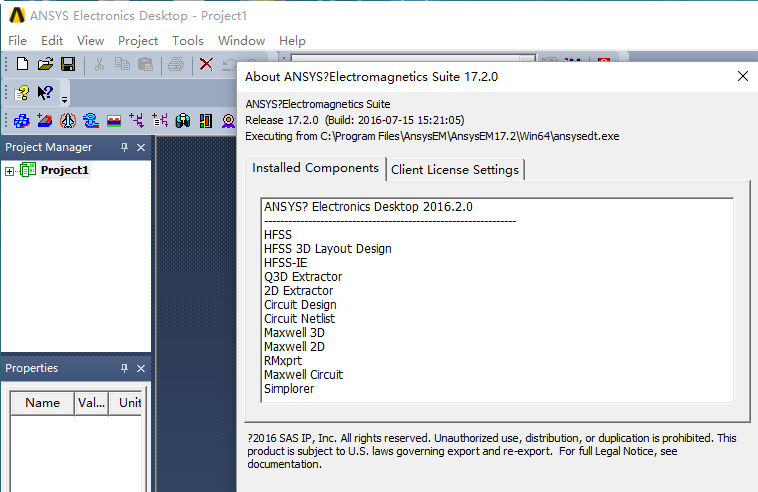Screen dimensions: 758x492
Task: Click the Cut scissors toolbar icon
Action: [99, 64]
